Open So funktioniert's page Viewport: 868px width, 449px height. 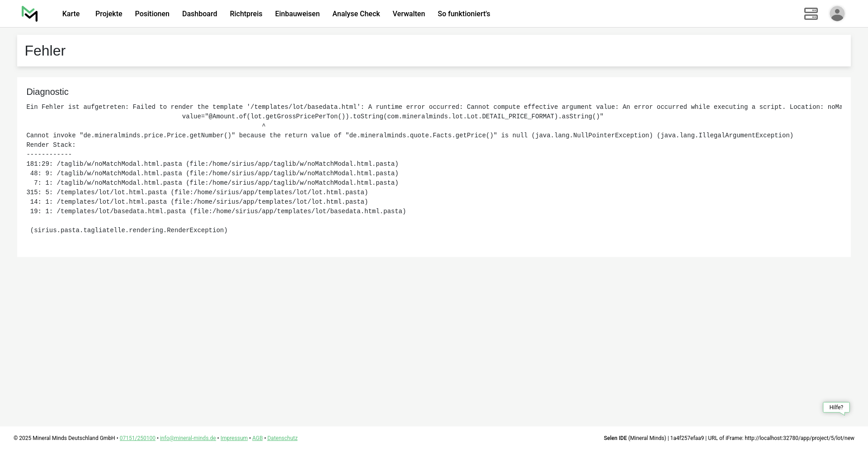pyautogui.click(x=463, y=14)
